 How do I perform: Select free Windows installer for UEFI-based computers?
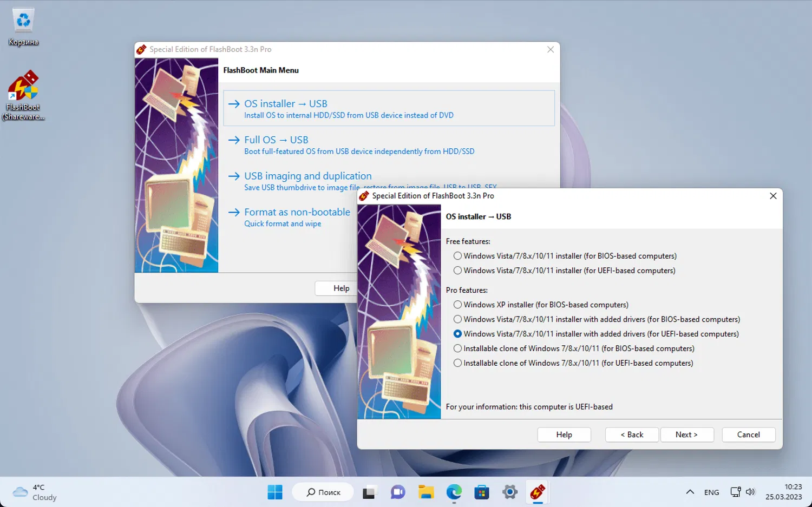[x=565, y=271]
